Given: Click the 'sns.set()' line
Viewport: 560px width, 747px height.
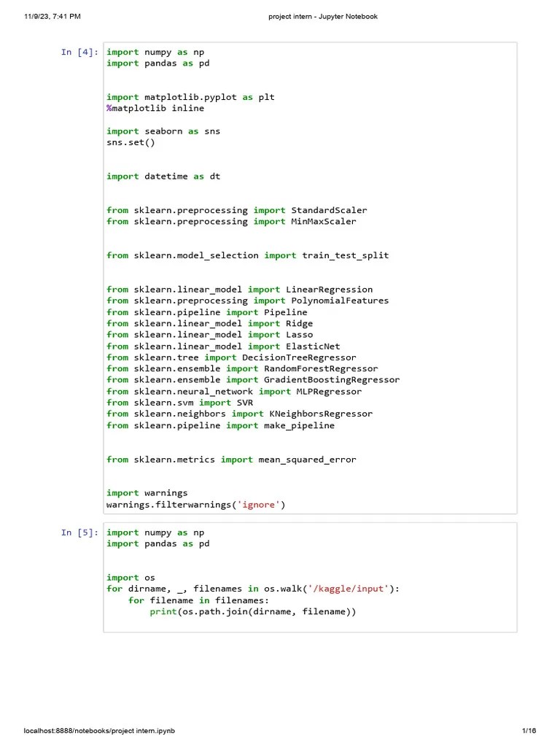Looking at the screenshot, I should [x=131, y=142].
